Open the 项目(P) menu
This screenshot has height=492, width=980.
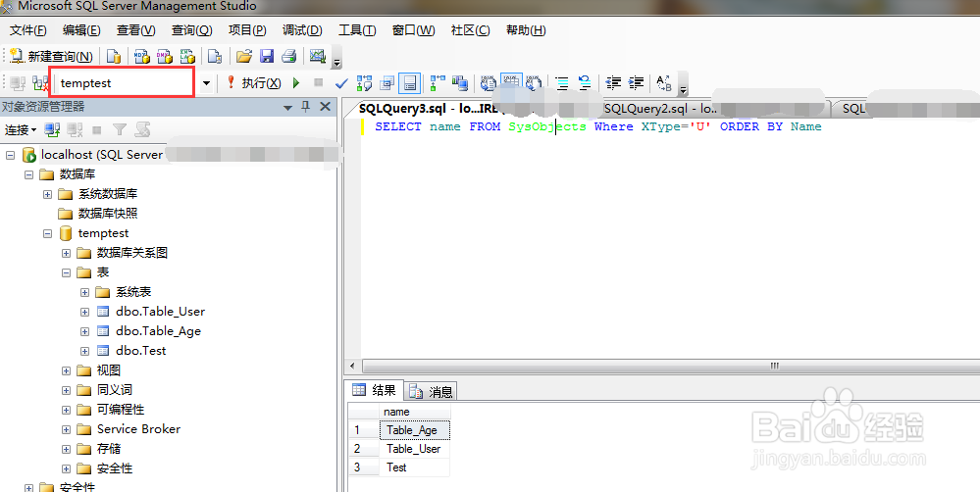pos(247,30)
